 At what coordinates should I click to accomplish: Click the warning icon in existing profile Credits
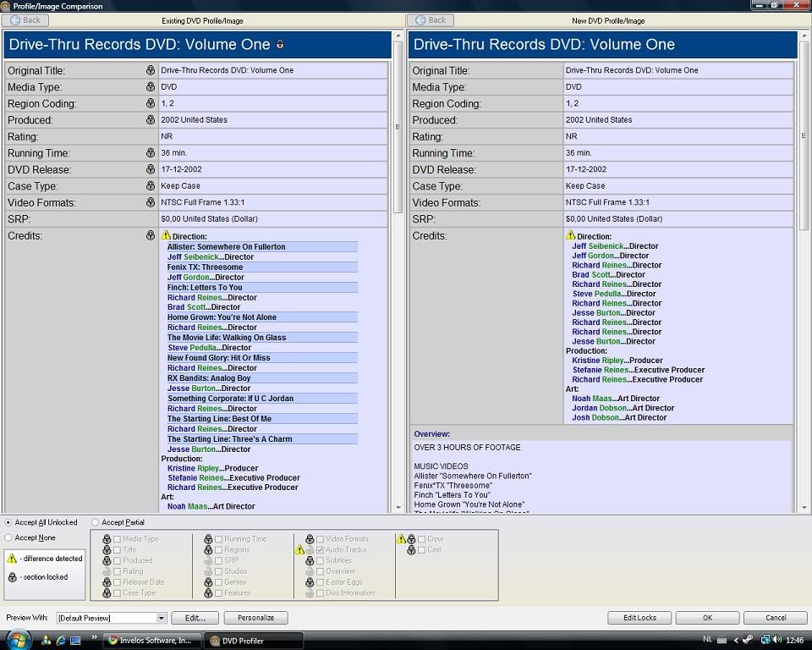tap(166, 235)
